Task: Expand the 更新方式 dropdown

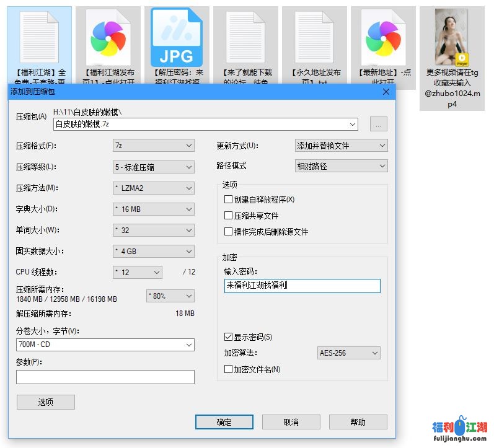Action: pos(341,146)
